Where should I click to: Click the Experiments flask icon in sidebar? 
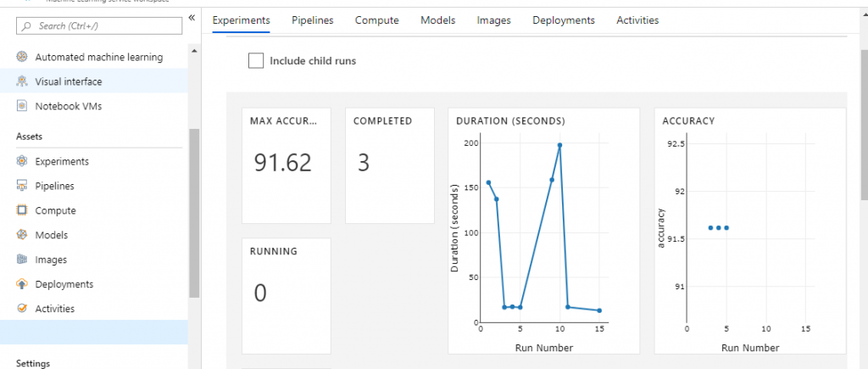pyautogui.click(x=21, y=161)
